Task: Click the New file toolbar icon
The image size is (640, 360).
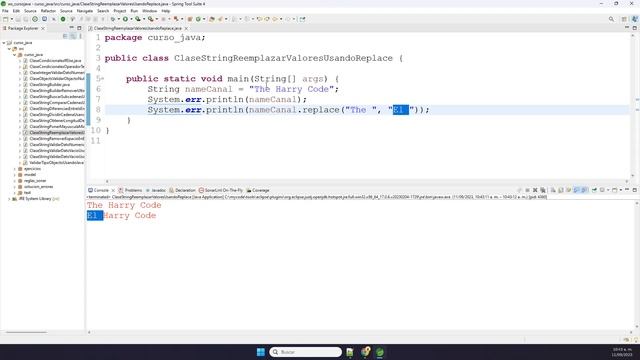Action: pos(6,19)
